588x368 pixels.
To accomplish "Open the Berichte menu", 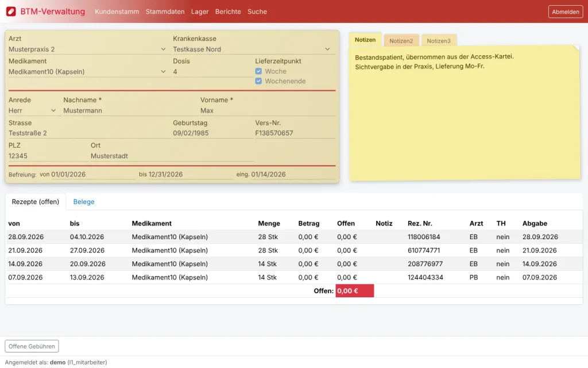I will click(228, 11).
